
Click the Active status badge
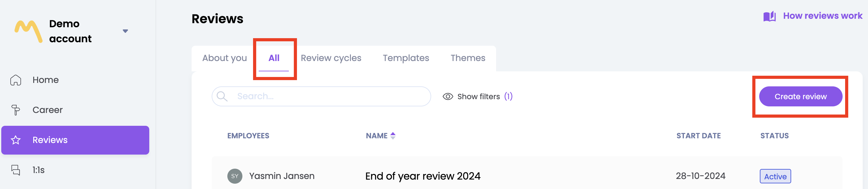[x=775, y=176]
